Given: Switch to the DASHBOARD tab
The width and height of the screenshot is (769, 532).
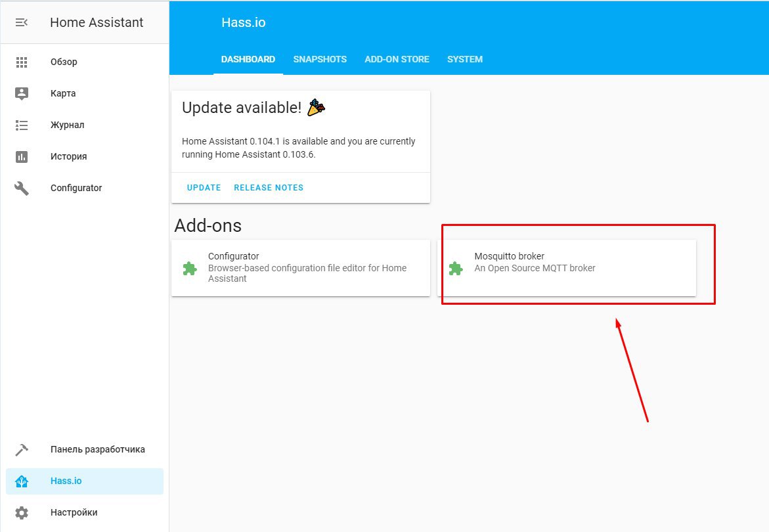Looking at the screenshot, I should click(x=248, y=59).
